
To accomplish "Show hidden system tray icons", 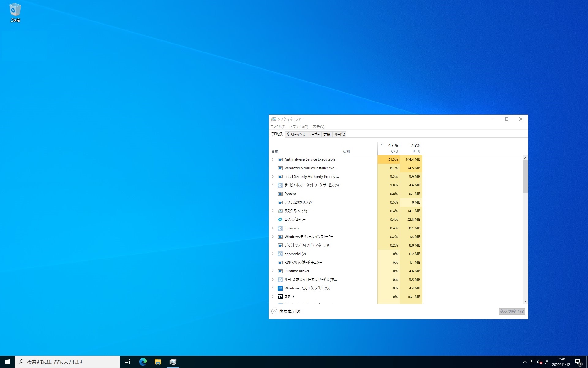I will click(x=525, y=362).
